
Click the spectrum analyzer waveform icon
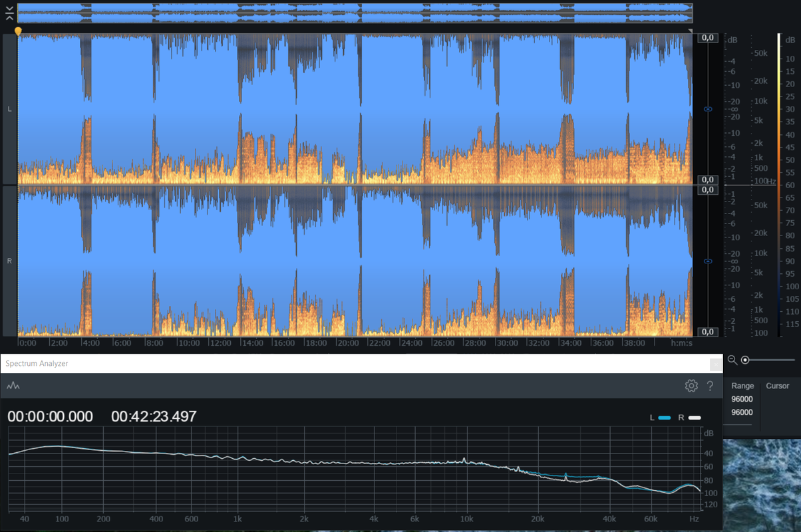(x=13, y=386)
